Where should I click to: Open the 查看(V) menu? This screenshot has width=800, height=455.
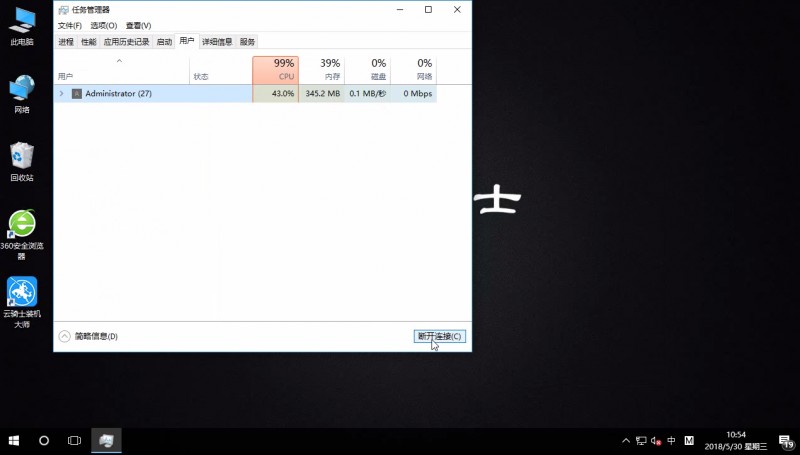138,26
